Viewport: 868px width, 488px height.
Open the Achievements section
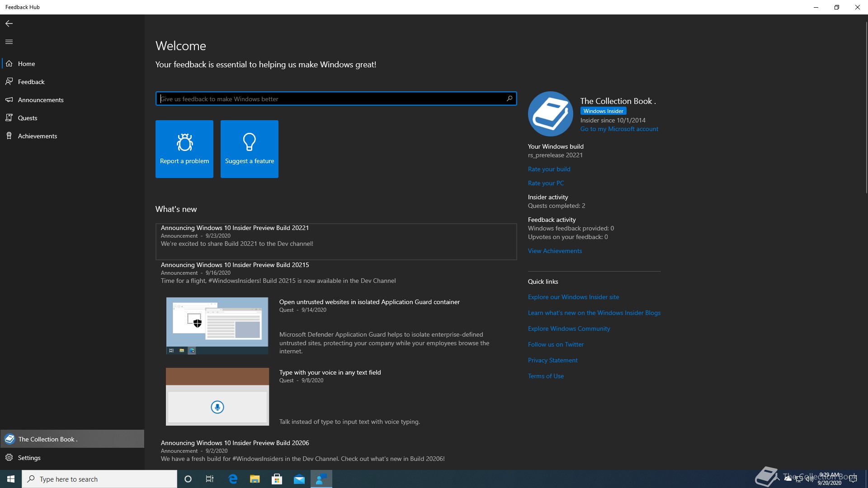pyautogui.click(x=72, y=136)
